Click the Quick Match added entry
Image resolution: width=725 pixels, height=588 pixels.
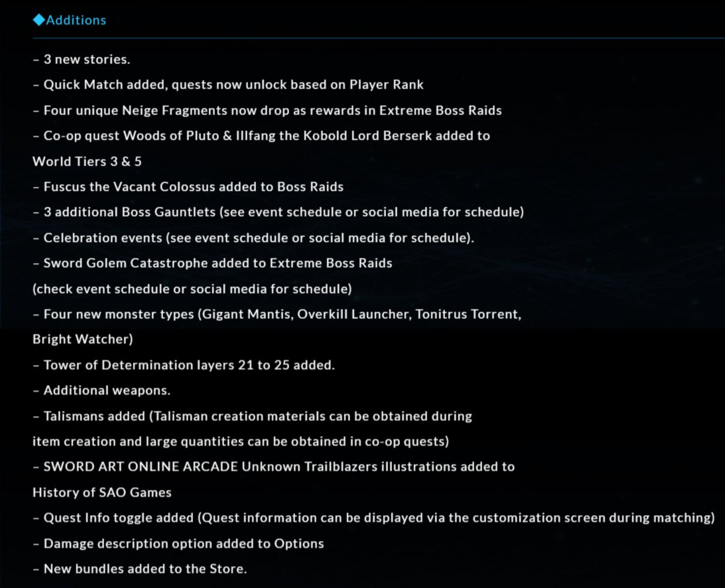[x=228, y=85]
